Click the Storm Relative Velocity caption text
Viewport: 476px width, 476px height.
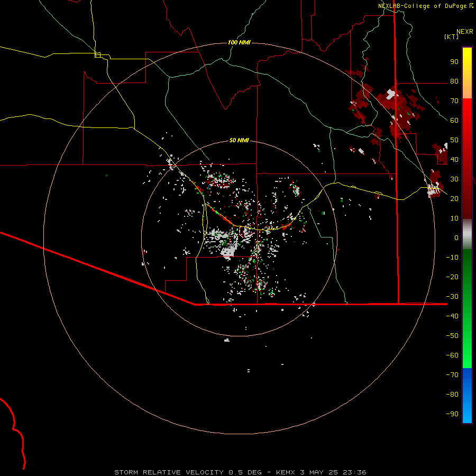[x=241, y=472]
